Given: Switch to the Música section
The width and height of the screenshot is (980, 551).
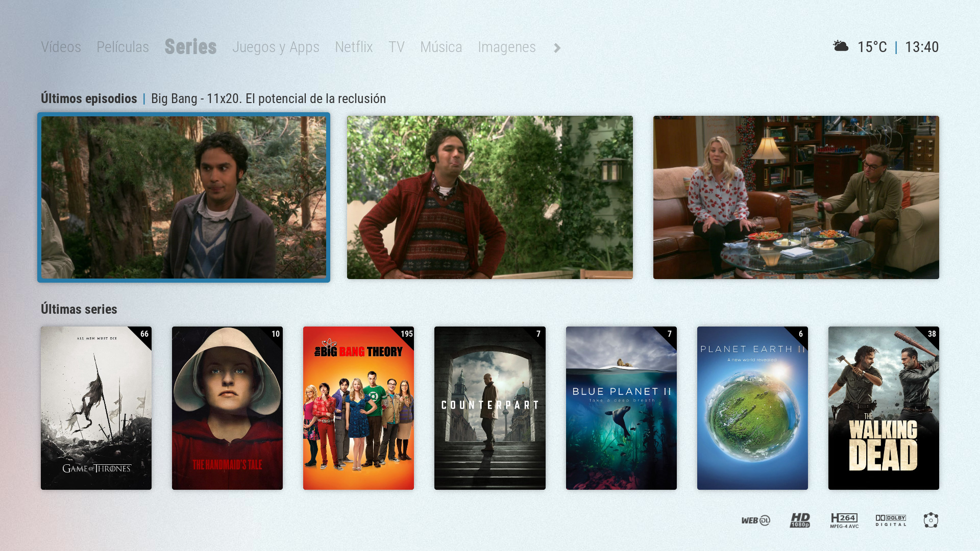Looking at the screenshot, I should coord(441,47).
